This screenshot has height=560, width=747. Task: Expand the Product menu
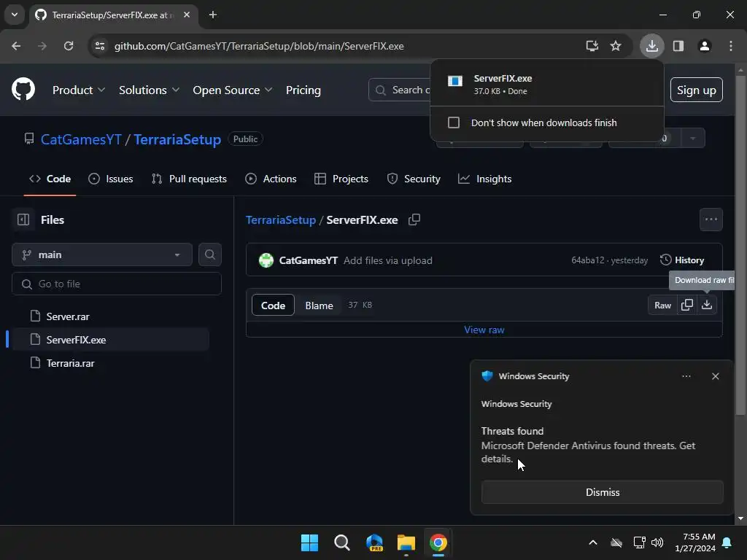click(79, 90)
